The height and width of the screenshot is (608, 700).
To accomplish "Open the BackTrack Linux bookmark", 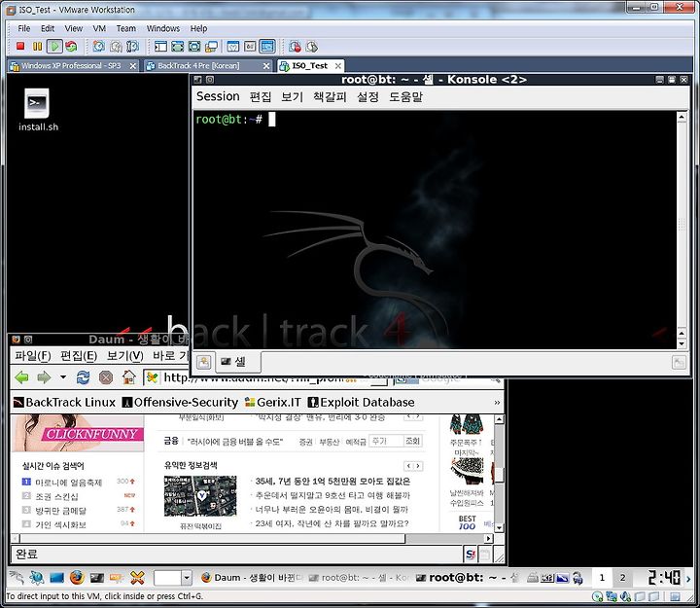I will (x=64, y=403).
